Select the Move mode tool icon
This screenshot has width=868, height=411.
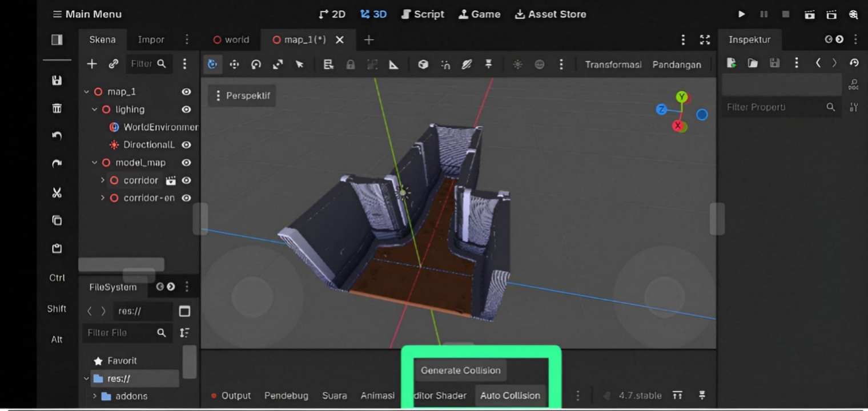(234, 65)
